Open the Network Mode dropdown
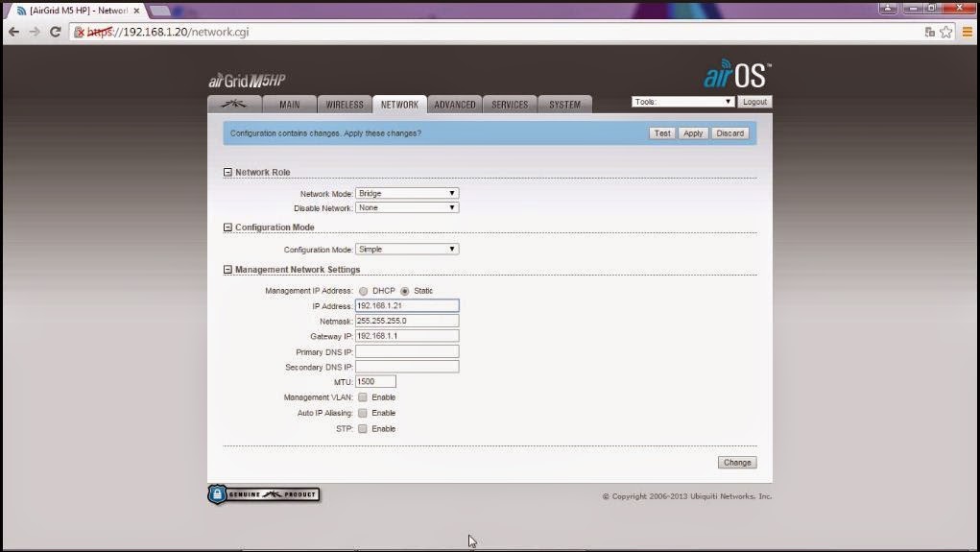 (x=407, y=193)
